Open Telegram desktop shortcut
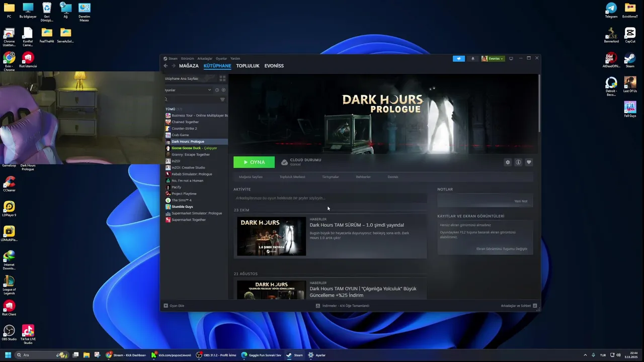 611,10
